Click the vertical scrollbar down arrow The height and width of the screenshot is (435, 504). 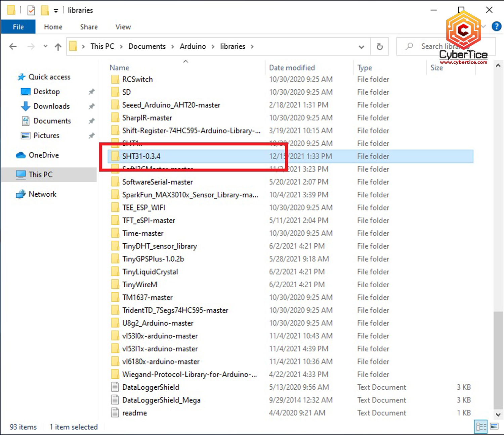(498, 415)
